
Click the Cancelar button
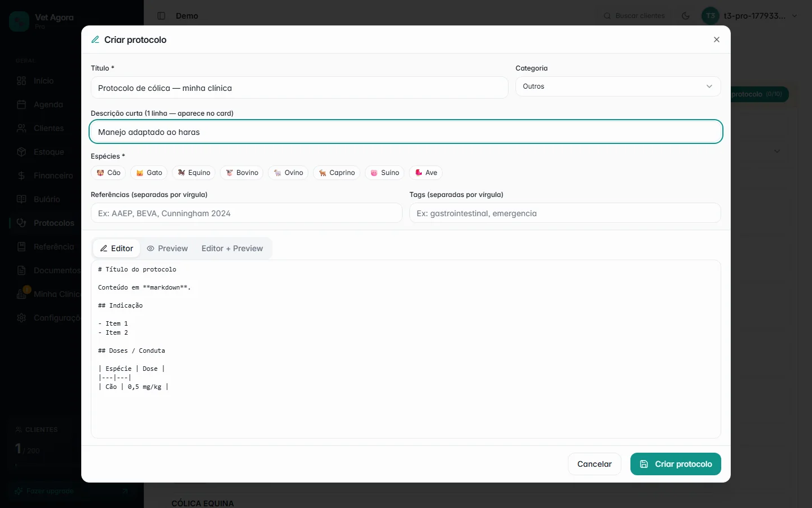click(594, 464)
